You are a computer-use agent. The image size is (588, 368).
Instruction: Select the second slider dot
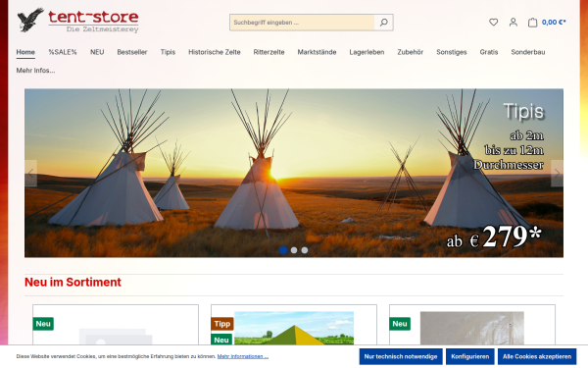(294, 250)
